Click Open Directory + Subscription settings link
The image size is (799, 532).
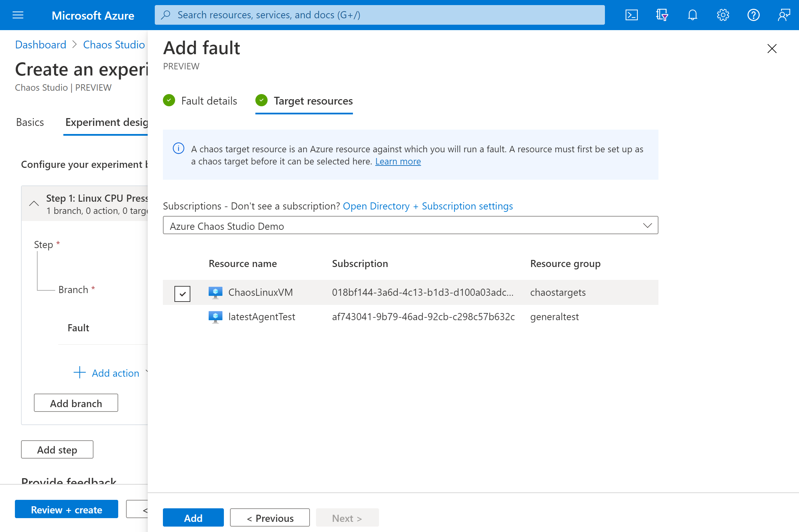coord(428,205)
